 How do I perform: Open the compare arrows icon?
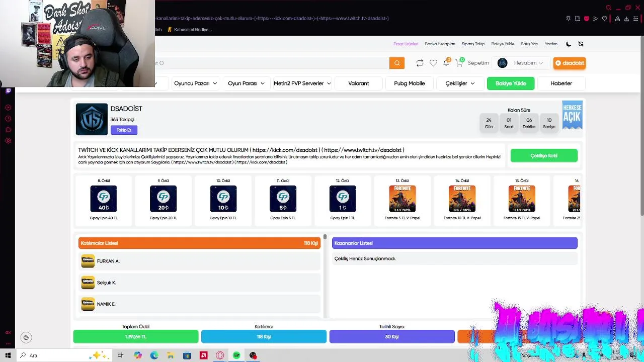click(x=420, y=63)
